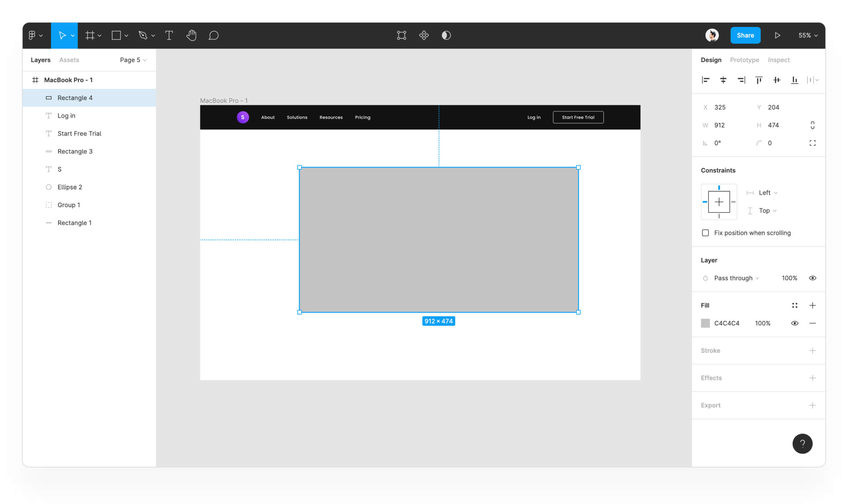Open the 55% zoom dropdown

tap(808, 35)
